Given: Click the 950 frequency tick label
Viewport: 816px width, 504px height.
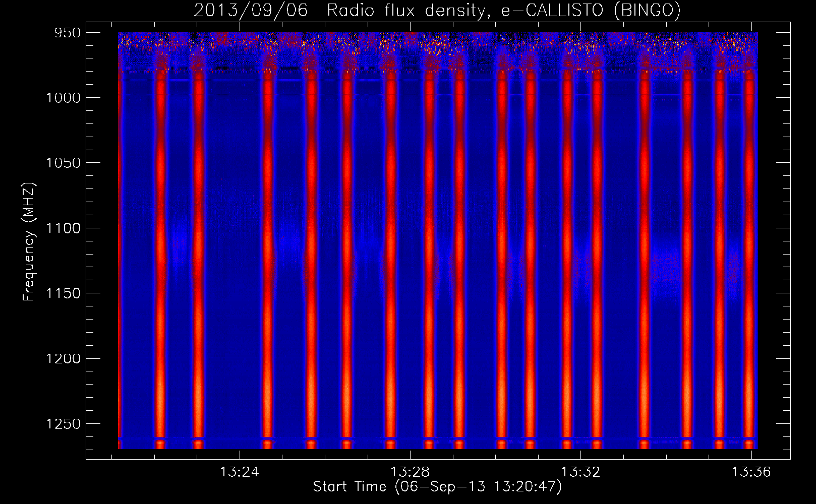Looking at the screenshot, I should coord(68,33).
